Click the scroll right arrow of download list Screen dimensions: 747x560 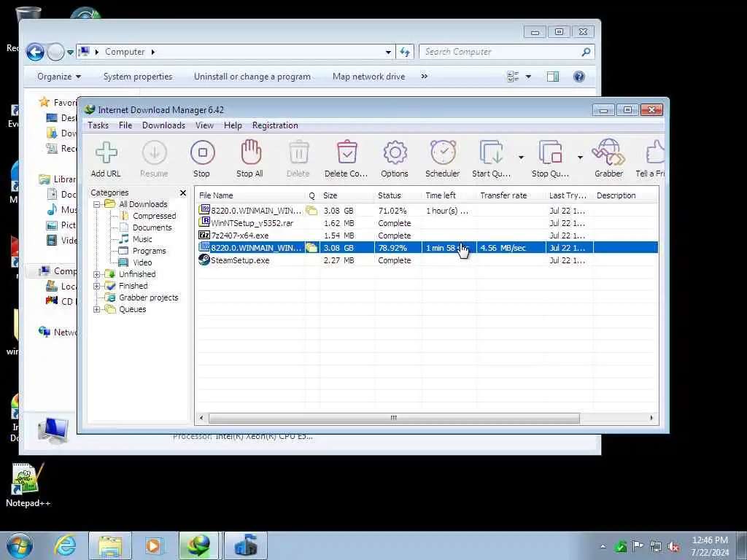tap(651, 418)
